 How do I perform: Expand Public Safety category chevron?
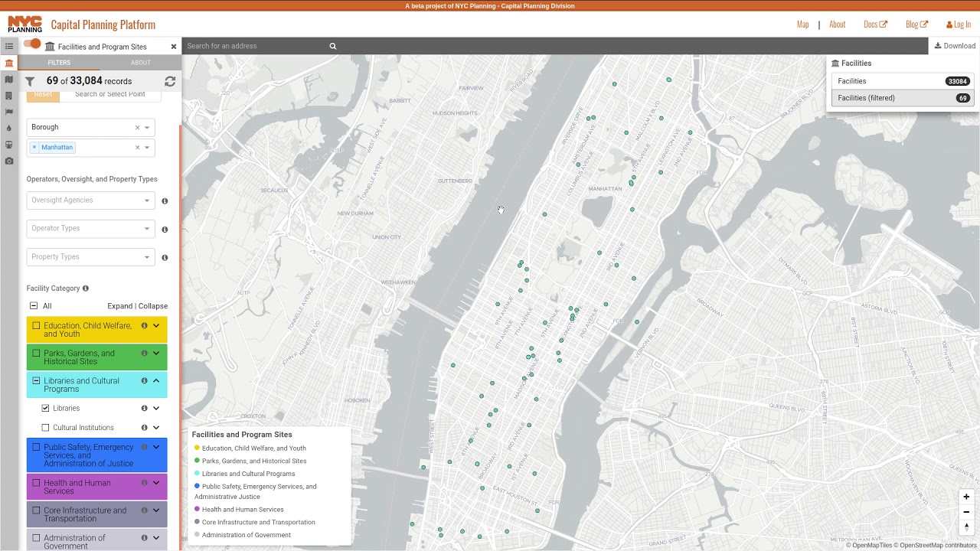pyautogui.click(x=156, y=448)
